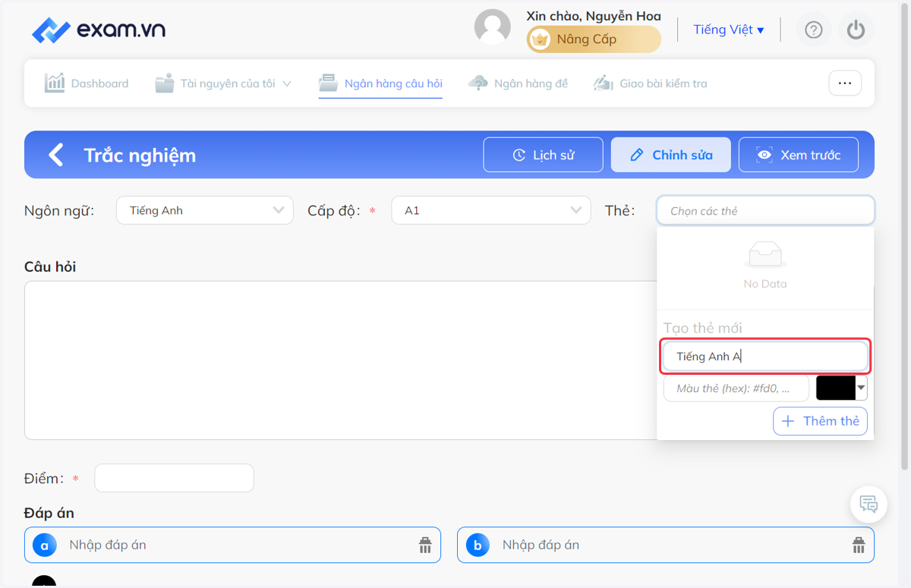The width and height of the screenshot is (911, 588).
Task: Select the Chỉnh sửa edit button
Action: tap(671, 155)
